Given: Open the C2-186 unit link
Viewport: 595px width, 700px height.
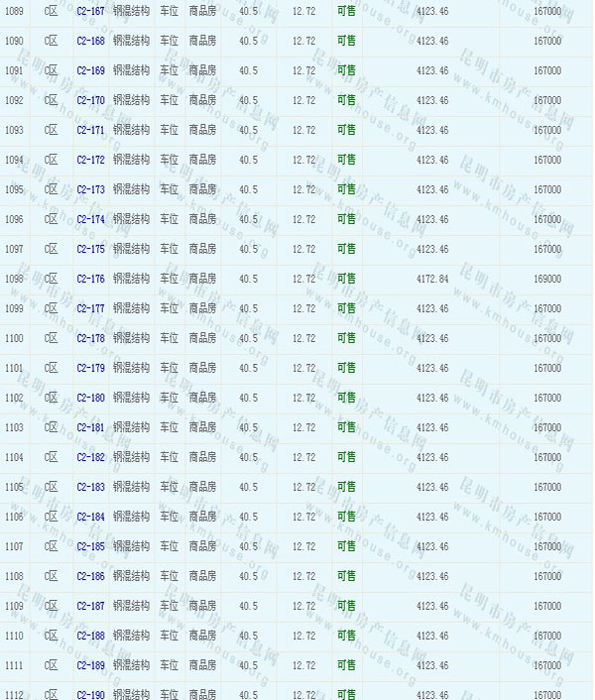Looking at the screenshot, I should click(x=90, y=576).
